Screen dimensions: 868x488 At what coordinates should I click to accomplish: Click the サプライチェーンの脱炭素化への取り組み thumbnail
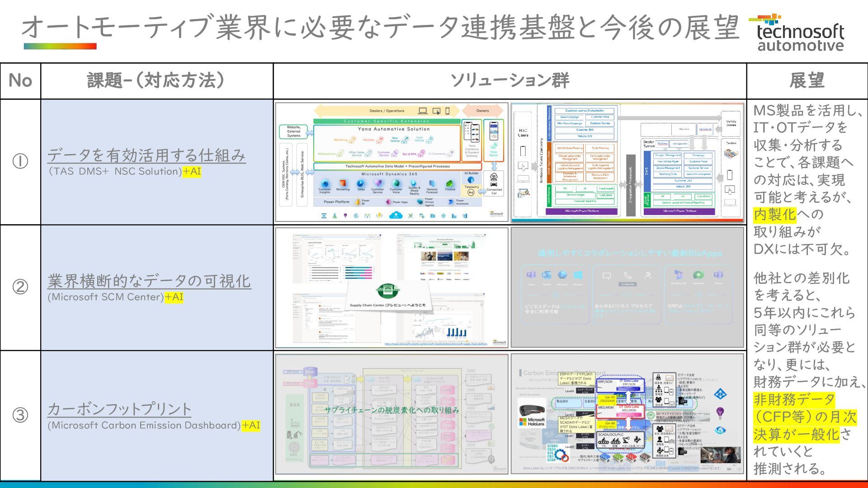click(x=392, y=414)
